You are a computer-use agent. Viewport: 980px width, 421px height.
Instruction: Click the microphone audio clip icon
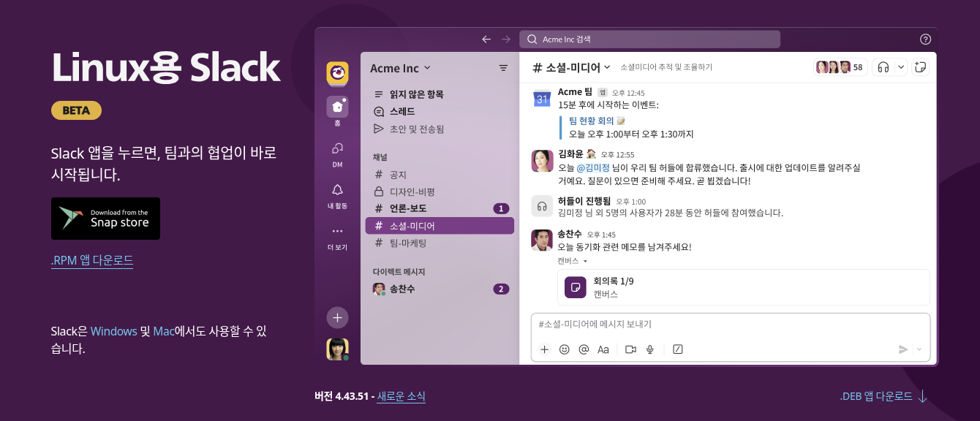[649, 349]
